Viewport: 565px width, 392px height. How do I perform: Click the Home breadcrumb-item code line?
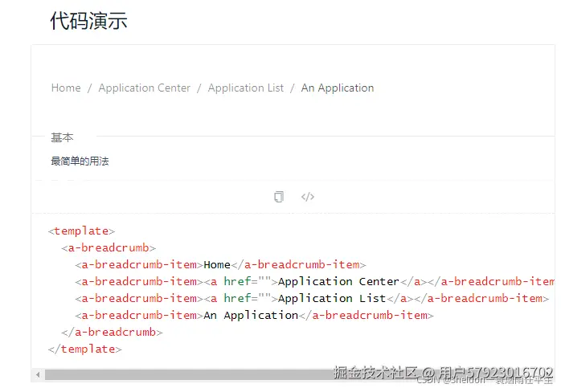click(x=220, y=265)
